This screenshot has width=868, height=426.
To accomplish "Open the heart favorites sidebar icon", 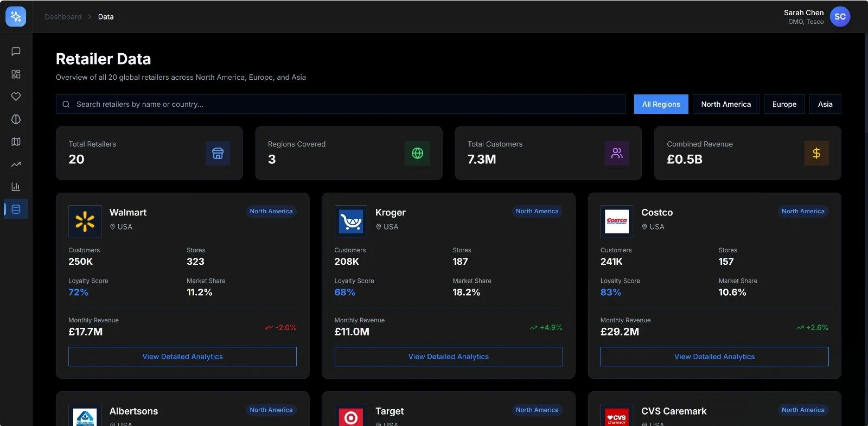I will [16, 97].
